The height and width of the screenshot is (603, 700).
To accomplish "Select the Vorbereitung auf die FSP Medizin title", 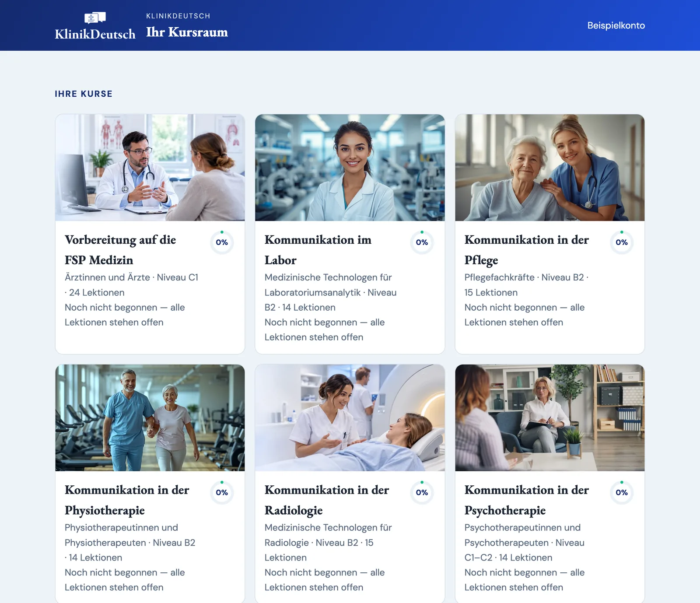I will pyautogui.click(x=120, y=250).
